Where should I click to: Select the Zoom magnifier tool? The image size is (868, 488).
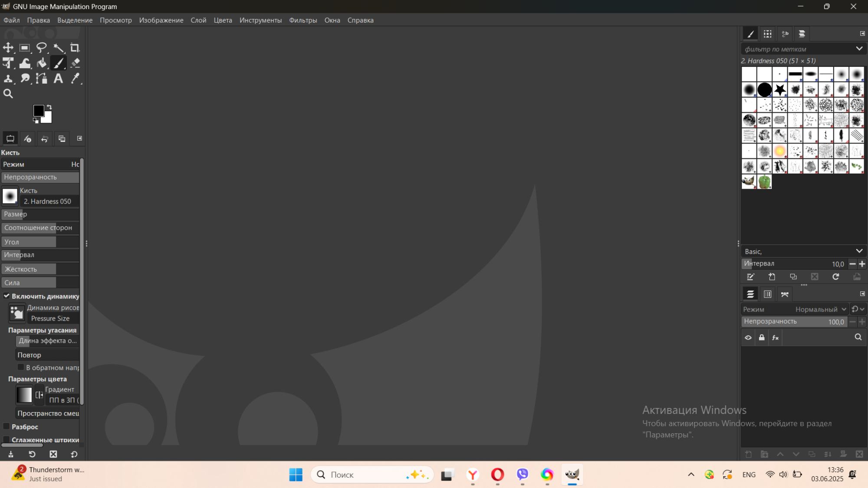(x=8, y=94)
